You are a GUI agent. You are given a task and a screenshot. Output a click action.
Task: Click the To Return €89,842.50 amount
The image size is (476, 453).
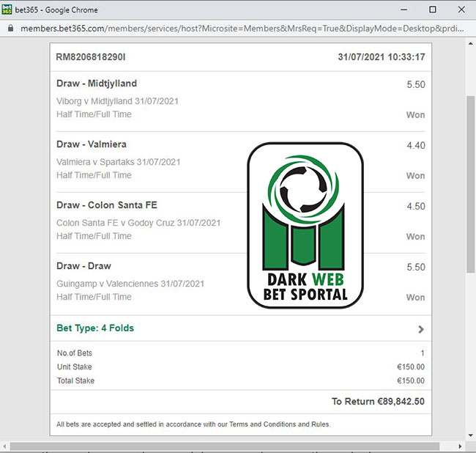tap(378, 401)
